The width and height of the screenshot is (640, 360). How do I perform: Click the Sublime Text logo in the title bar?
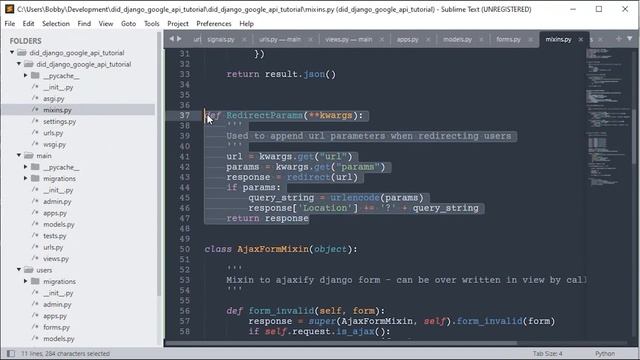(9, 9)
